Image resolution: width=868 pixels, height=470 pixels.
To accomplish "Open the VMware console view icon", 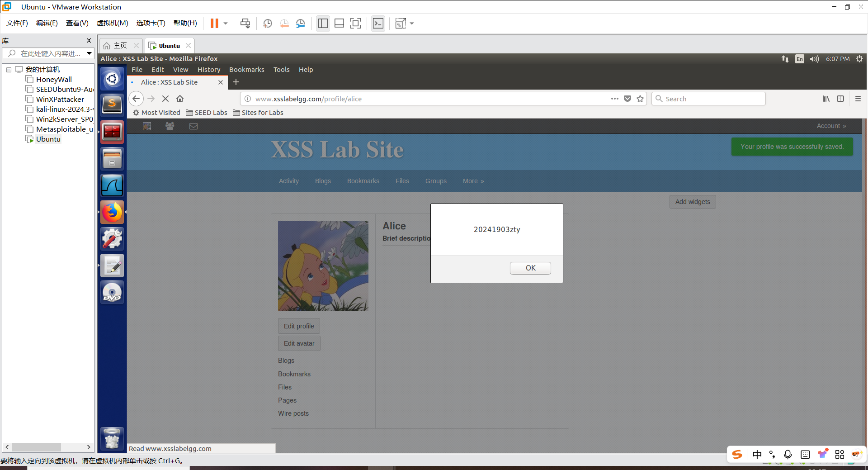I will 378,24.
